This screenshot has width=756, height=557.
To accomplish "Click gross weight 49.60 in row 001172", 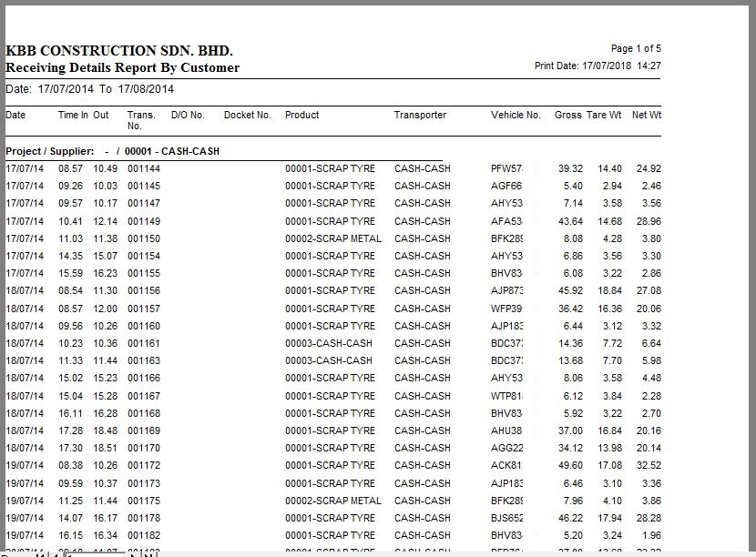I will [x=570, y=466].
